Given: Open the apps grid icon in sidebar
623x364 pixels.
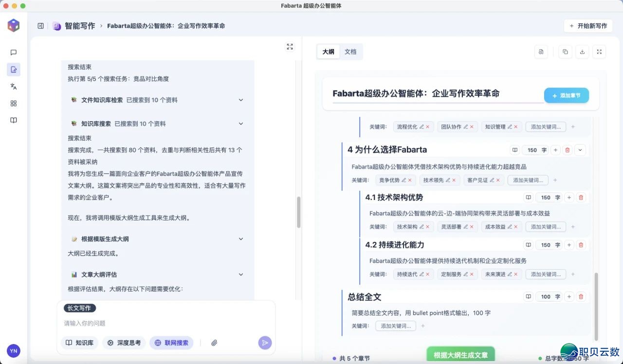Looking at the screenshot, I should pos(14,103).
